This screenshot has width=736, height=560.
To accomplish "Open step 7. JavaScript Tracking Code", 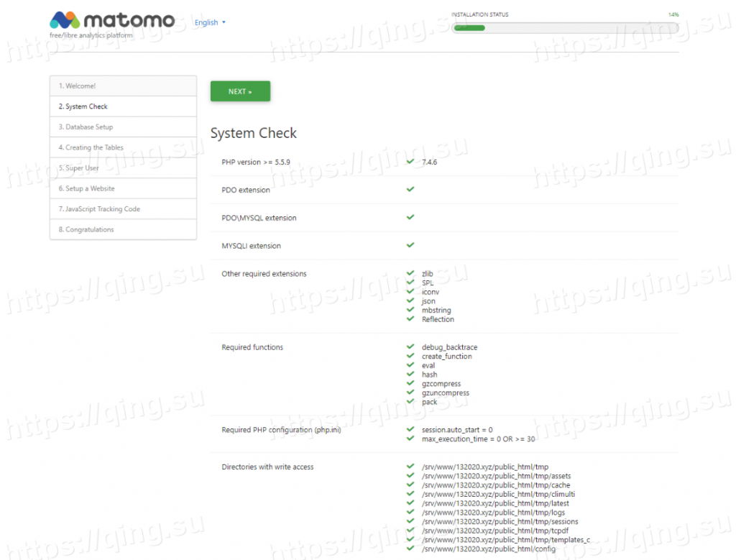I will point(123,209).
